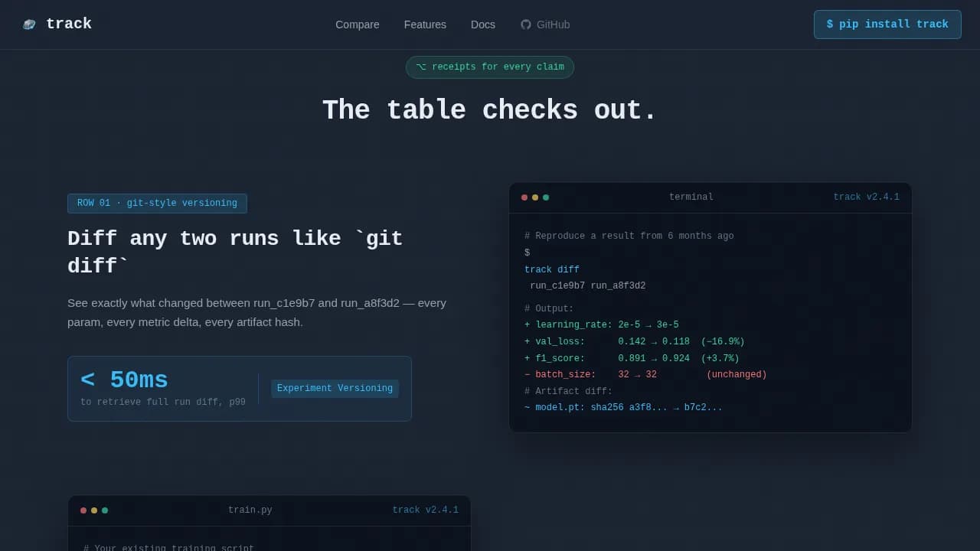Click the yellow dot in the train.py window
This screenshot has height=551, width=980.
click(94, 510)
